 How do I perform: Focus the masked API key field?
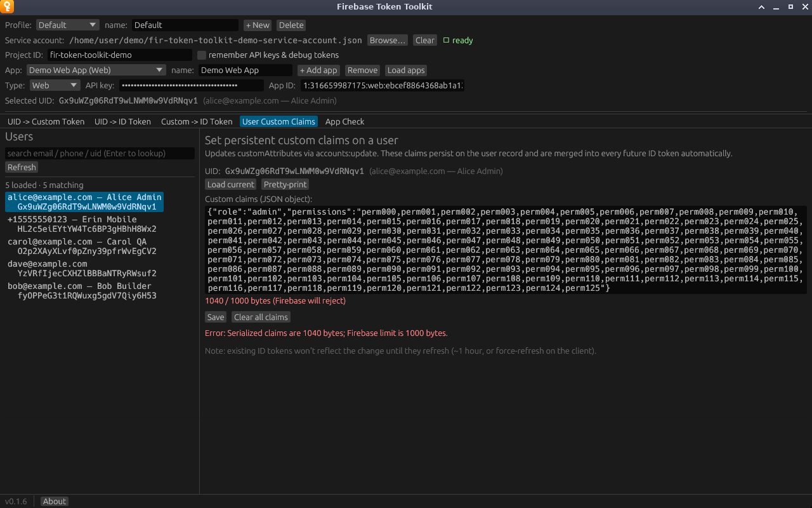tap(192, 85)
